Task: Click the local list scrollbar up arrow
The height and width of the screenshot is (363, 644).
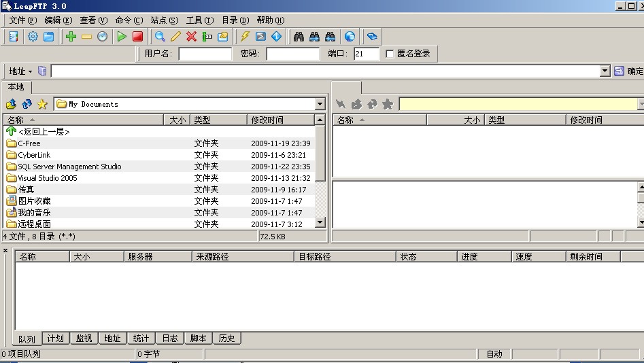Action: pos(320,120)
